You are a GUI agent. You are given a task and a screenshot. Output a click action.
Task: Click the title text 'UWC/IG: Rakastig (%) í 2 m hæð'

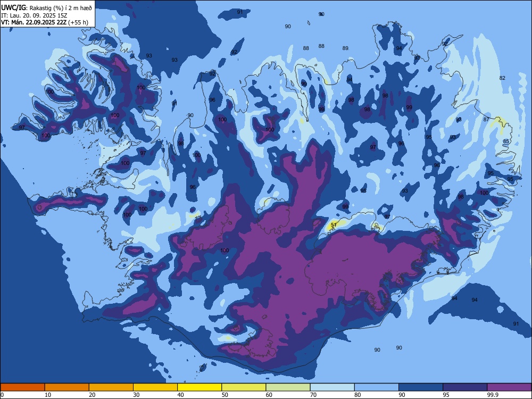pyautogui.click(x=46, y=8)
